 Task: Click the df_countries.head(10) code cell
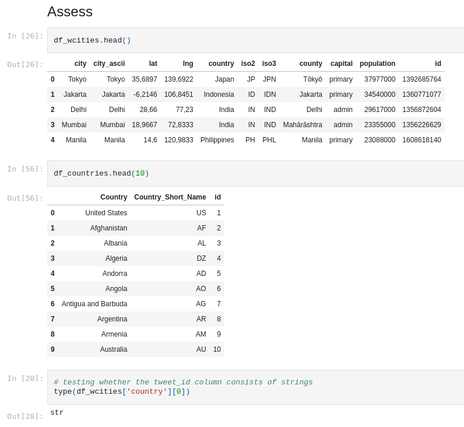coord(255,173)
